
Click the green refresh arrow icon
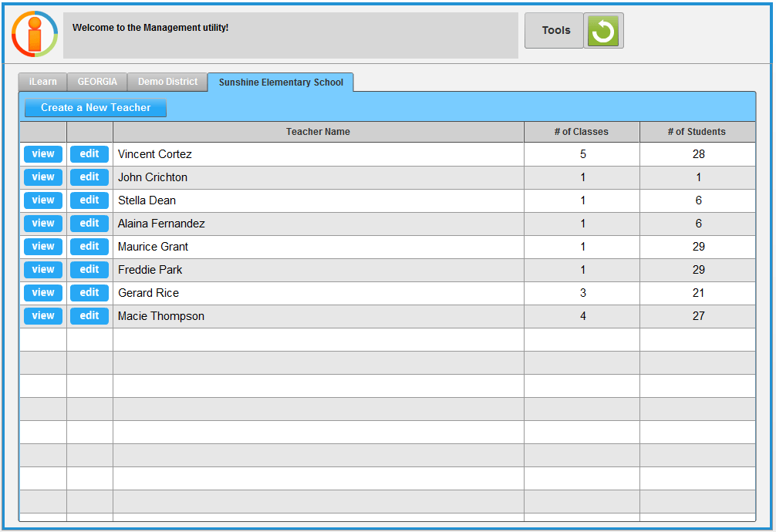click(603, 31)
